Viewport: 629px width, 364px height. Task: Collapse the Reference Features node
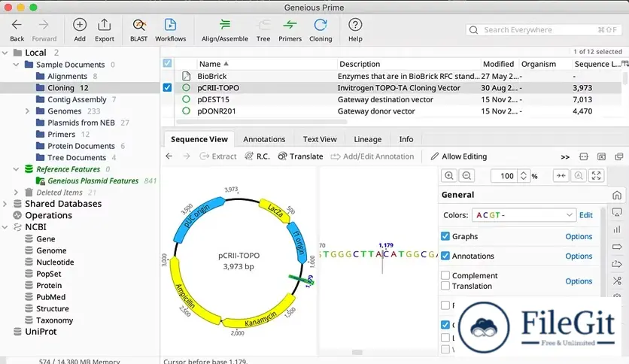pyautogui.click(x=17, y=168)
